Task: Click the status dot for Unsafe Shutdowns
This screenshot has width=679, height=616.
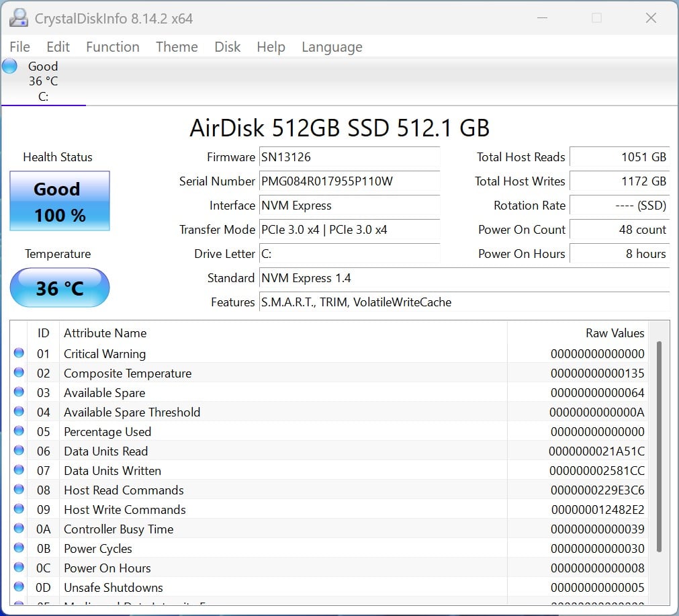Action: coord(19,586)
